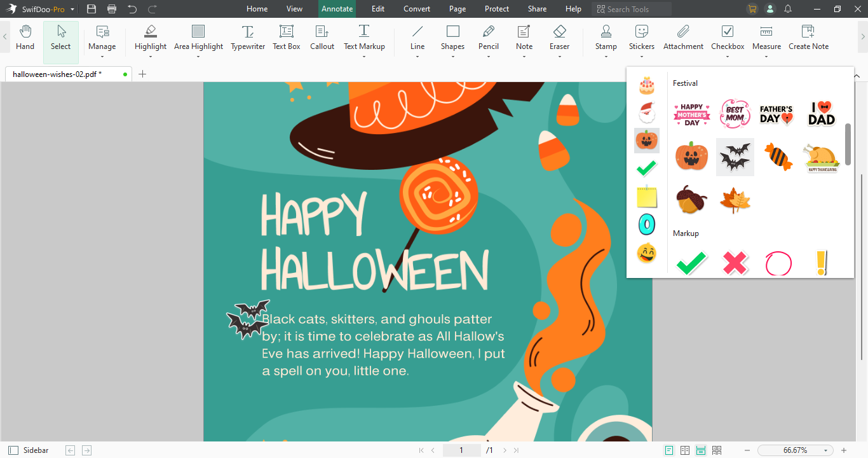
Task: Select the Checkbox tool
Action: coord(728,38)
